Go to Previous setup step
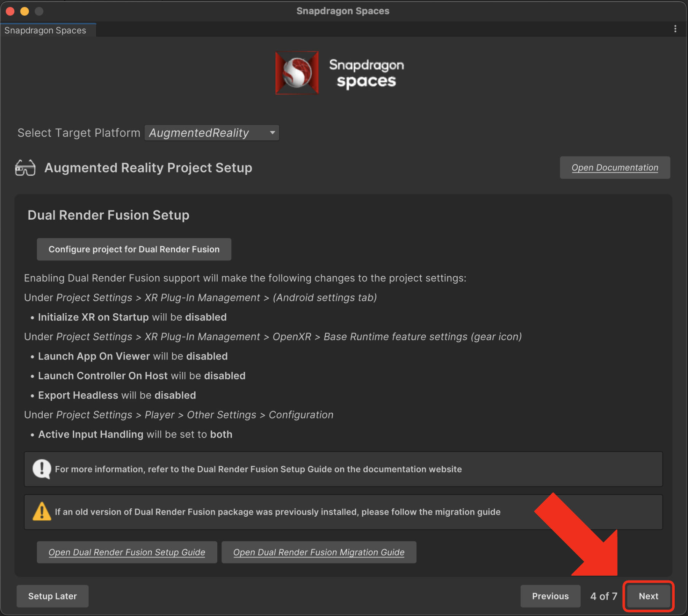This screenshot has width=688, height=616. (550, 596)
